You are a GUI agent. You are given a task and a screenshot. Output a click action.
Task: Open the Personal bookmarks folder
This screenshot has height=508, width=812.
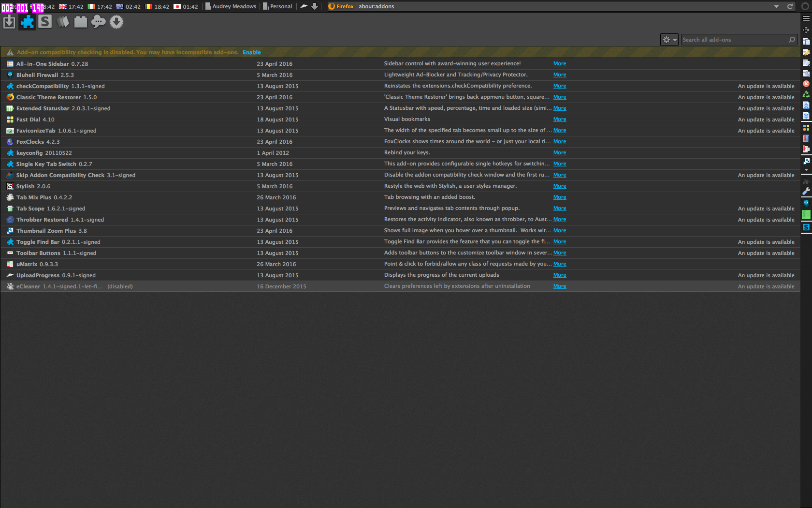pos(277,6)
